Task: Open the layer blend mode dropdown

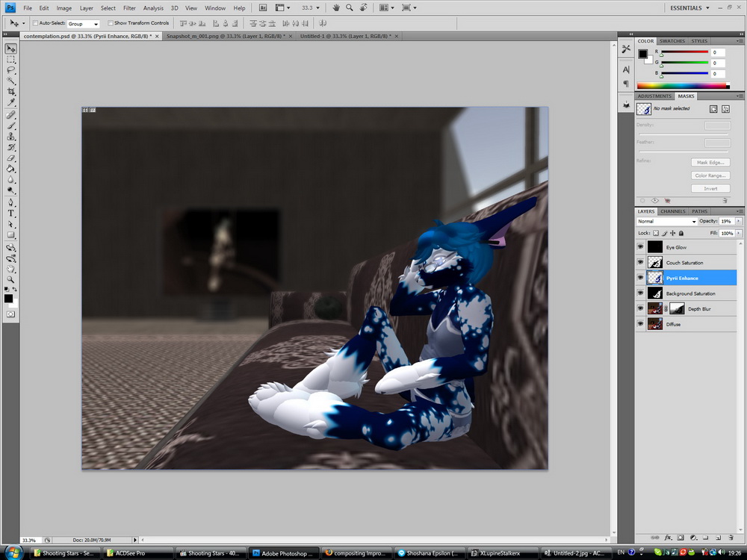Action: point(666,221)
